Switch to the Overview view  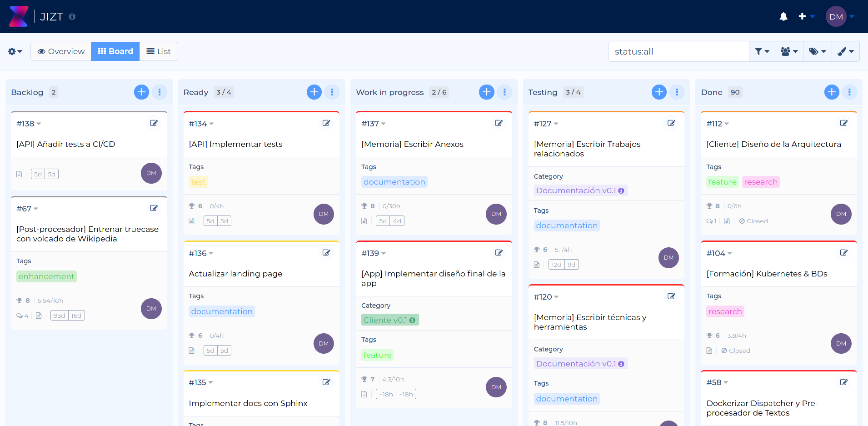61,51
